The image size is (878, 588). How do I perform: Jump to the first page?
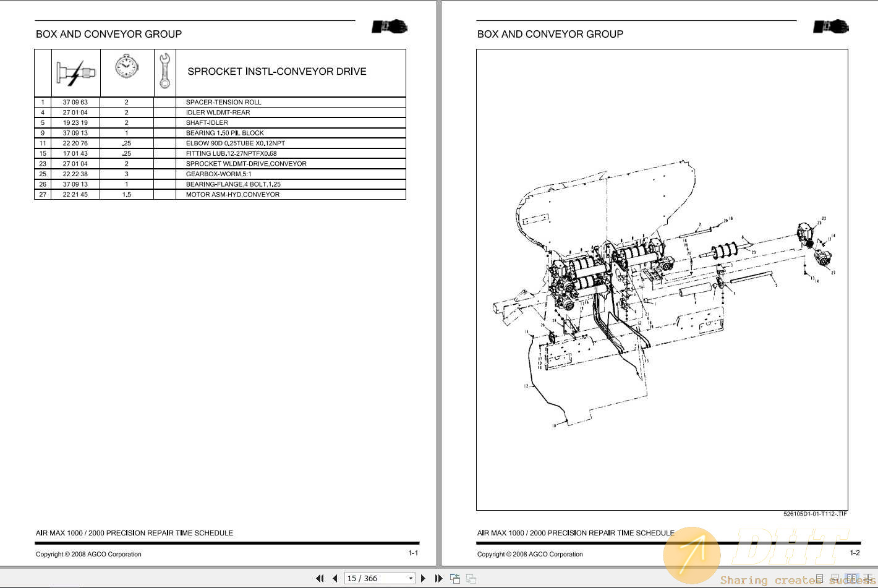(x=320, y=579)
